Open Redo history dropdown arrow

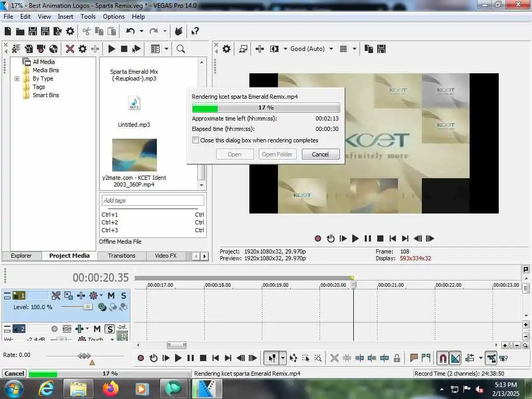point(165,31)
